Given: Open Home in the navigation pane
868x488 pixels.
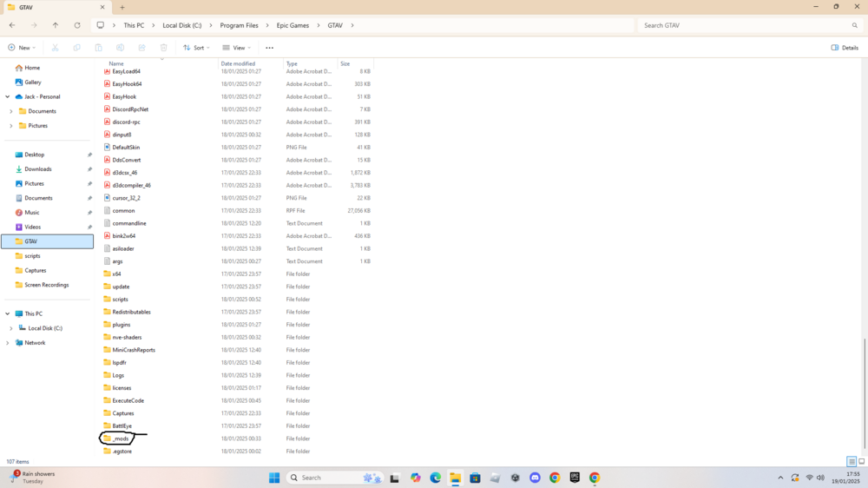Looking at the screenshot, I should pyautogui.click(x=32, y=68).
